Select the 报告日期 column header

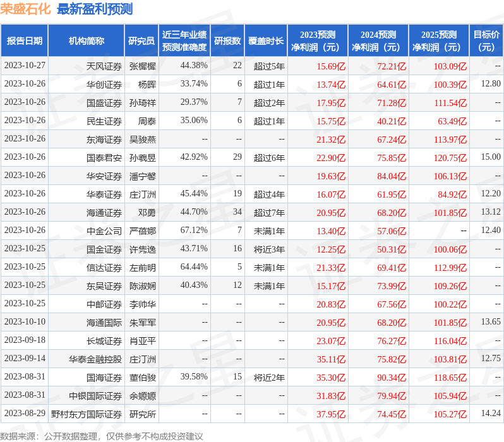pyautogui.click(x=25, y=41)
